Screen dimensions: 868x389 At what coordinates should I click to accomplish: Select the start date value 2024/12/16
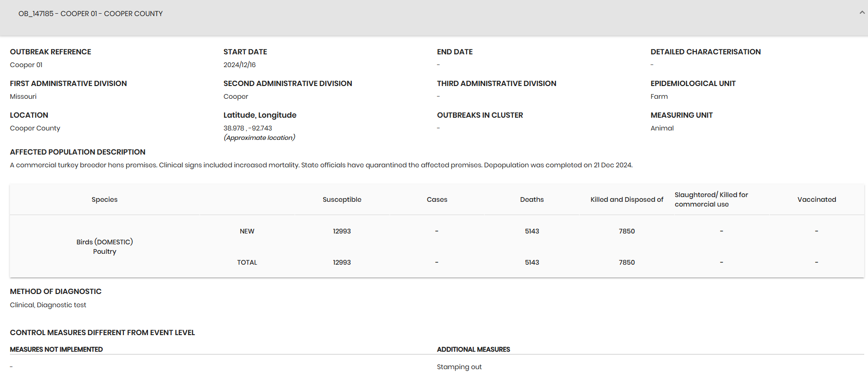point(240,65)
